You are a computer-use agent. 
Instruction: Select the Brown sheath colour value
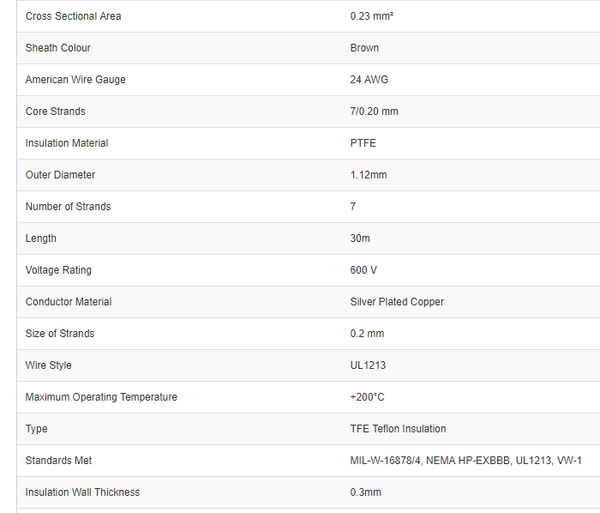[364, 48]
